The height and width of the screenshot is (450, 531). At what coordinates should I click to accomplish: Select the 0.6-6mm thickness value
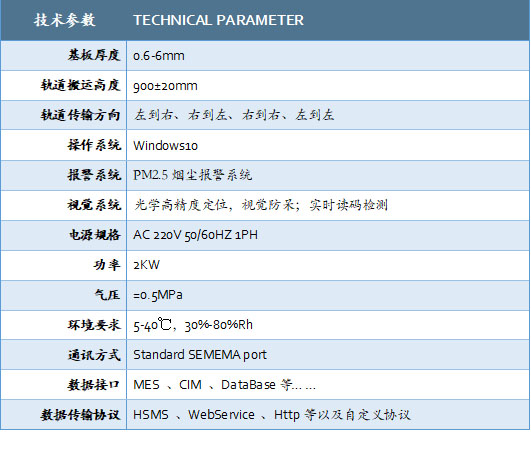(x=159, y=56)
